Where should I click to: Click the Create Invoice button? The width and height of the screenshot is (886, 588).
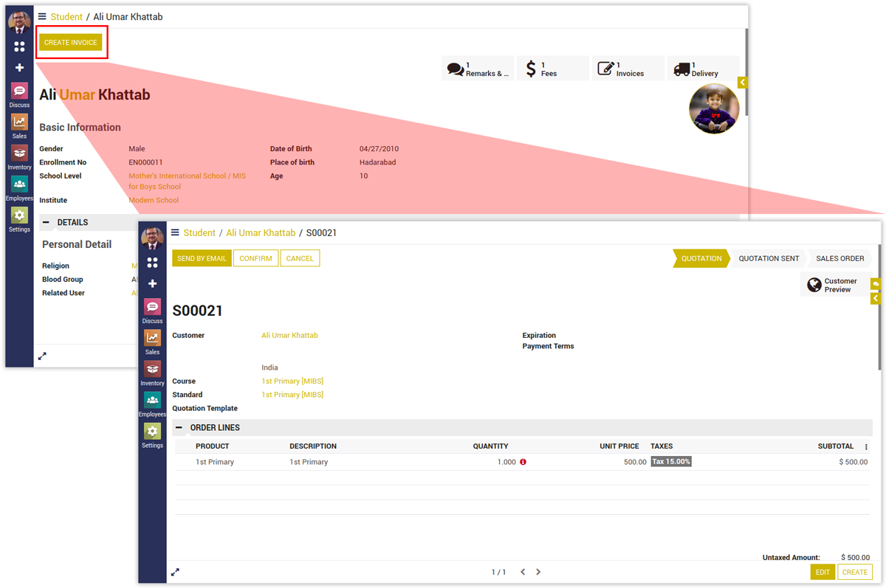[x=71, y=43]
